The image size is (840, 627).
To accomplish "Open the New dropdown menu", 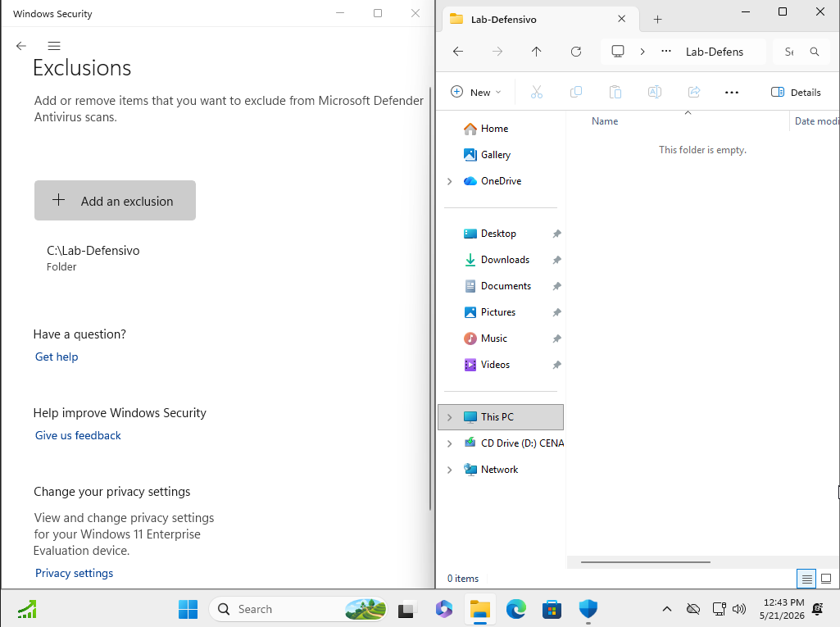I will point(475,92).
